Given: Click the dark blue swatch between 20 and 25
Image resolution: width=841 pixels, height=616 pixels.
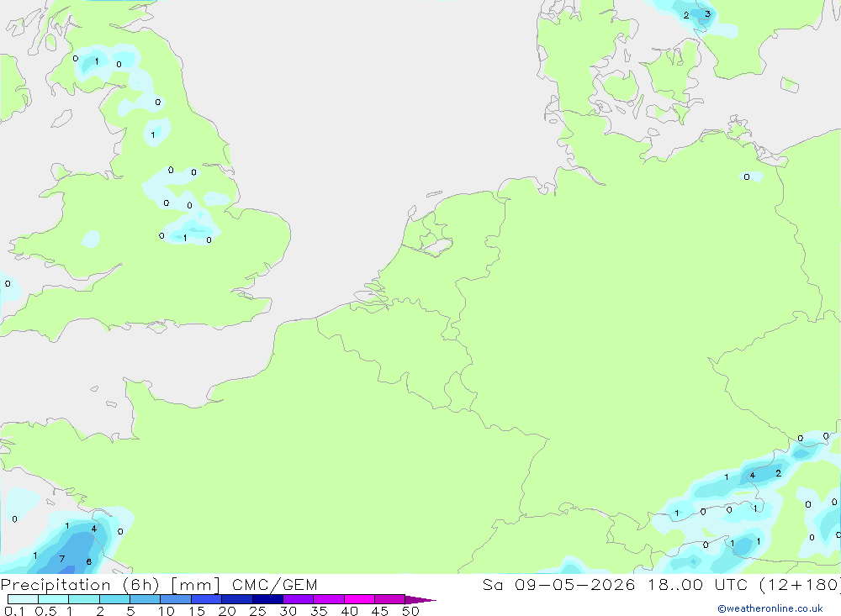Looking at the screenshot, I should click(x=237, y=599).
